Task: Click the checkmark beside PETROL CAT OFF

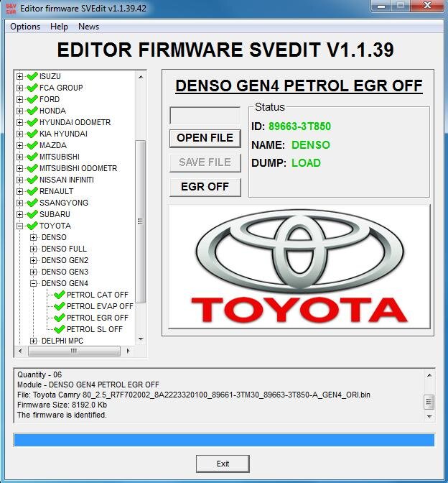Action: 60,295
